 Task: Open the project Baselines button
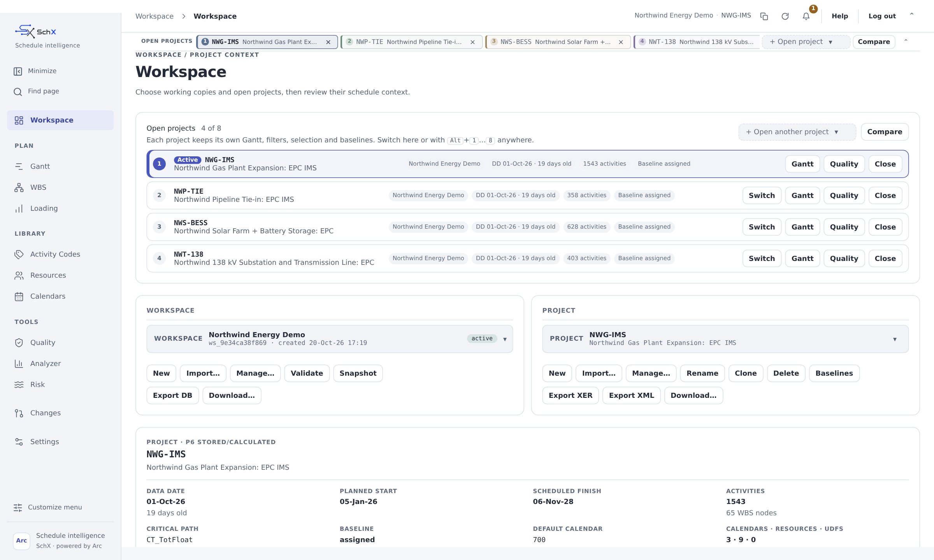pyautogui.click(x=834, y=373)
